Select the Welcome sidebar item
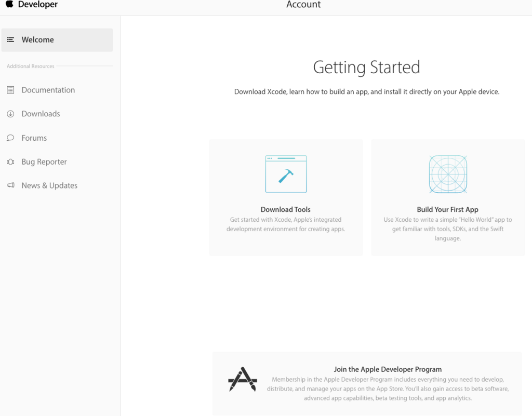The width and height of the screenshot is (532, 416). point(57,40)
